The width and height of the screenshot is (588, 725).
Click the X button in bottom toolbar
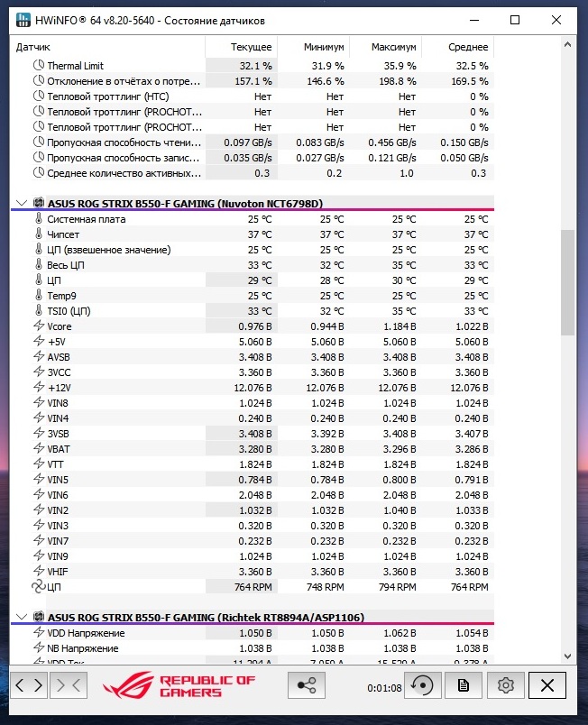point(547,685)
